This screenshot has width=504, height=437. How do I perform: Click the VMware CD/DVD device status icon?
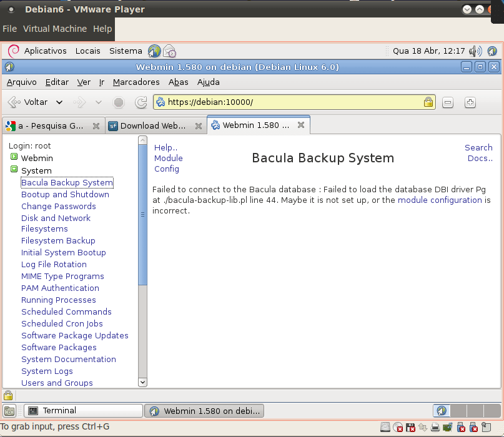click(x=398, y=428)
